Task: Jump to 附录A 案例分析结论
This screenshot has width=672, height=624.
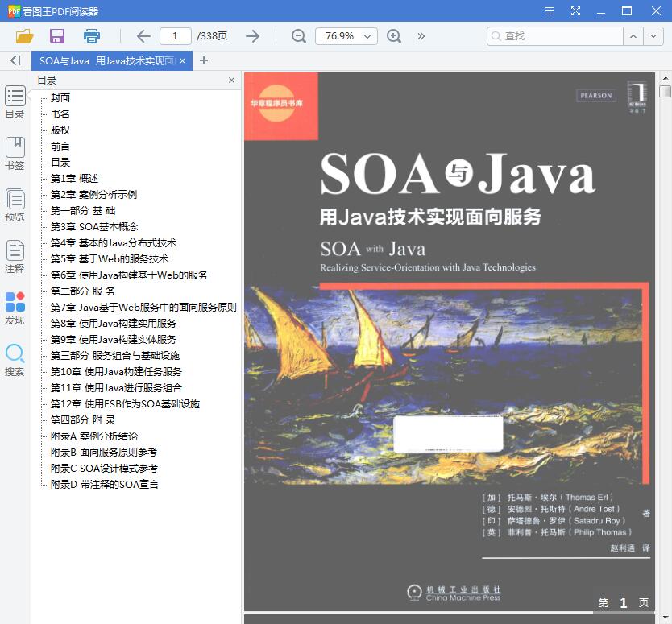Action: 94,436
